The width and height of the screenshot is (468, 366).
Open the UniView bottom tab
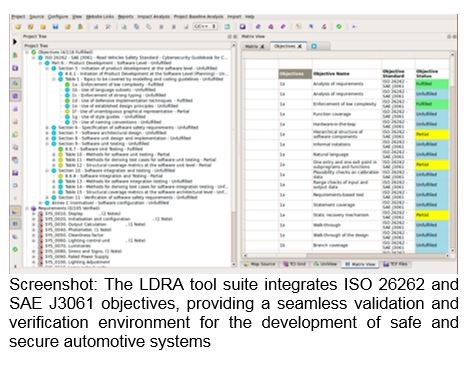pyautogui.click(x=325, y=264)
